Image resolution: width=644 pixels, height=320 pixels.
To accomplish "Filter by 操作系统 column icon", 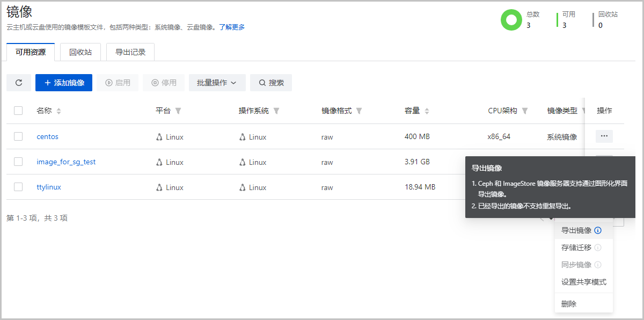I will click(276, 111).
